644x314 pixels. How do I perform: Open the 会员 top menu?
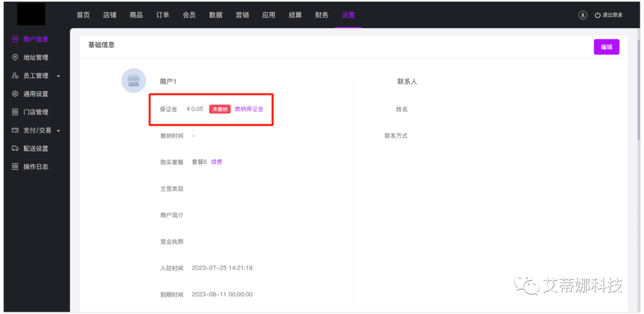point(189,15)
